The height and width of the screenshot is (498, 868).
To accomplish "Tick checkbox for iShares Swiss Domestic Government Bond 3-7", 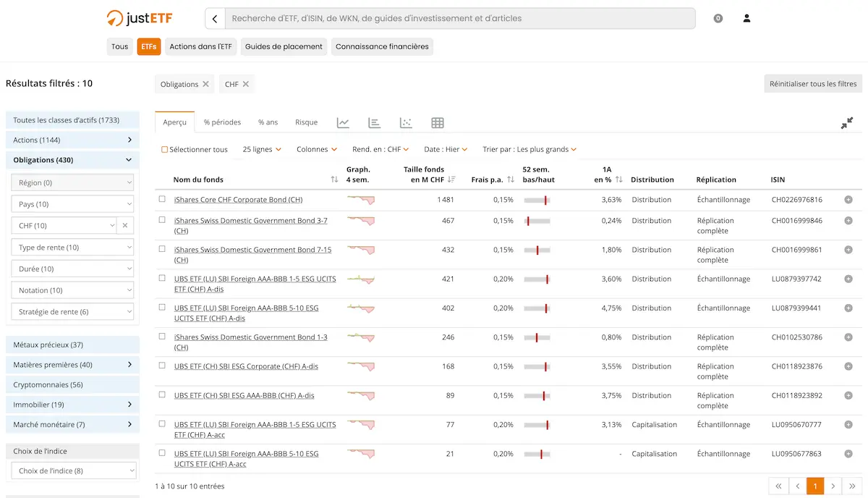I will point(162,220).
